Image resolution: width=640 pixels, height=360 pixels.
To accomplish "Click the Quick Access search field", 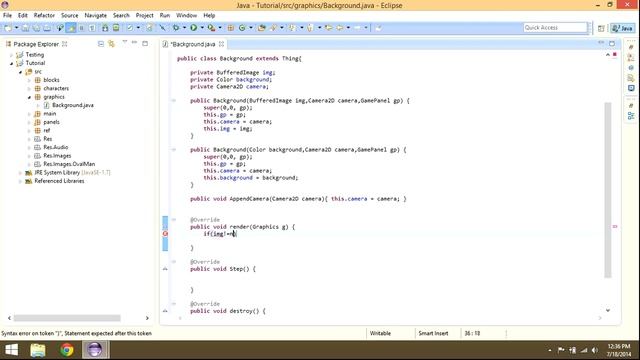I will (555, 28).
